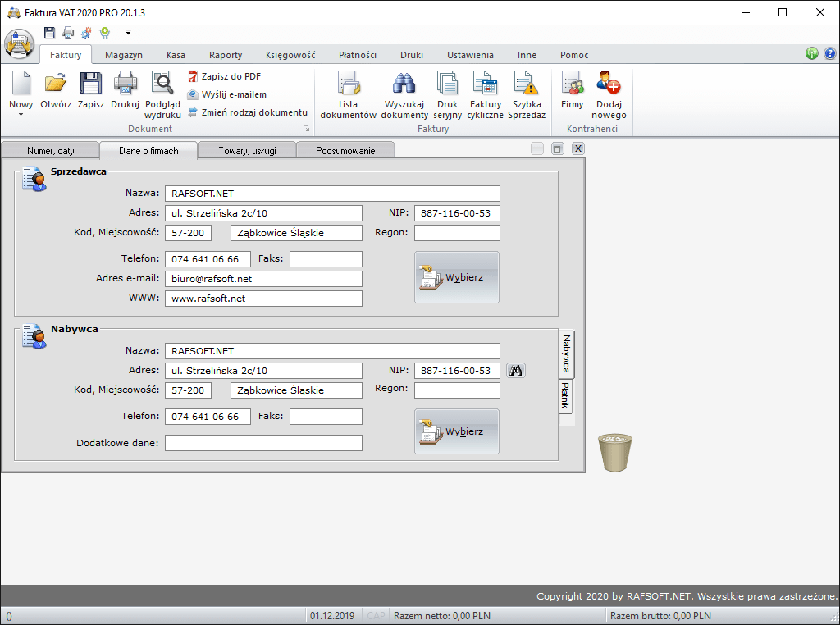
Task: Open the Druki ribbon tab
Action: pyautogui.click(x=412, y=55)
